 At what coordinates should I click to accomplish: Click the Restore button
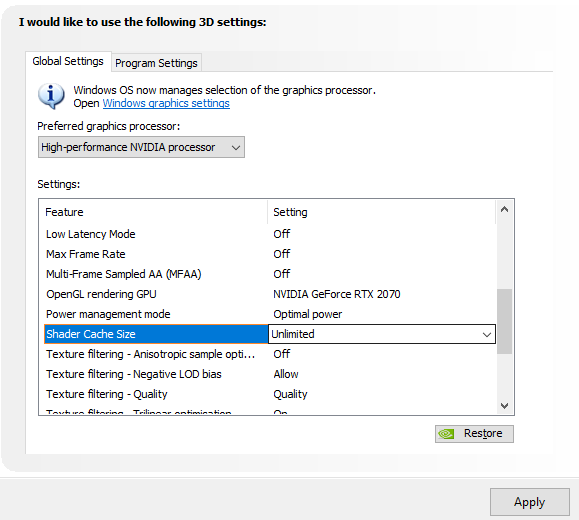[x=474, y=434]
